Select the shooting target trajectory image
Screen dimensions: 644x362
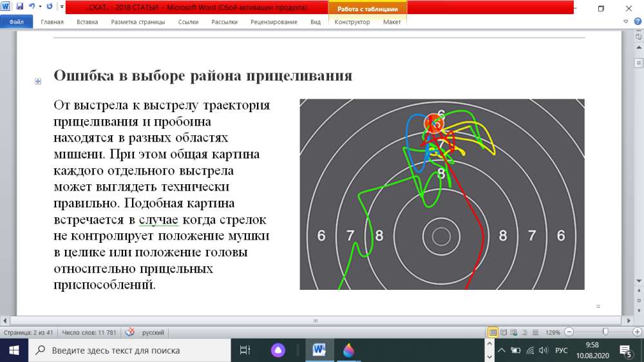(x=442, y=195)
